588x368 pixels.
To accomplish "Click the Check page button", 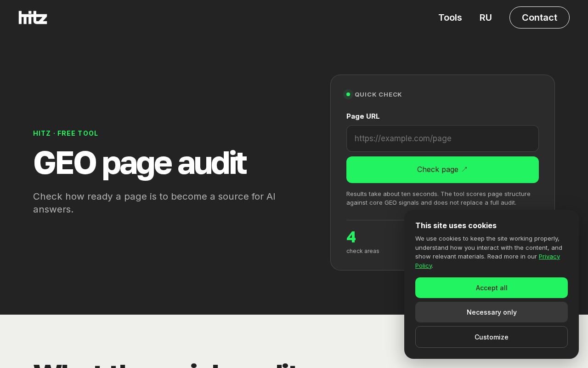I will pos(442,170).
